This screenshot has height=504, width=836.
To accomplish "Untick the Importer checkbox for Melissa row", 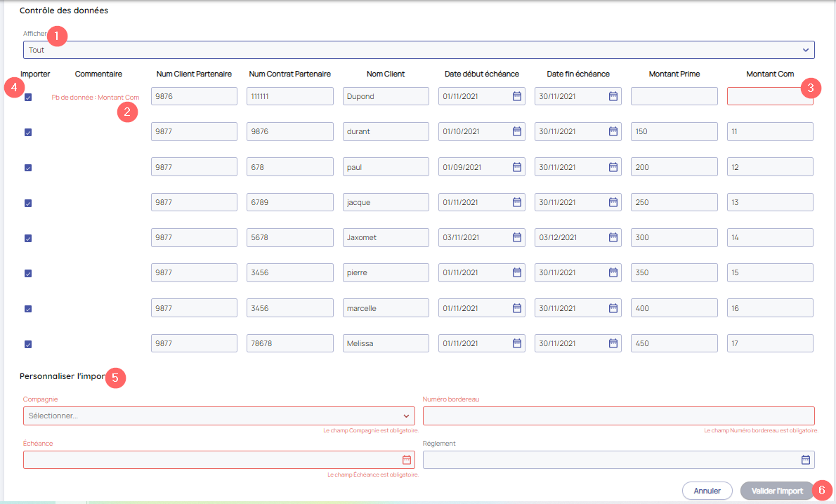I will 28,344.
